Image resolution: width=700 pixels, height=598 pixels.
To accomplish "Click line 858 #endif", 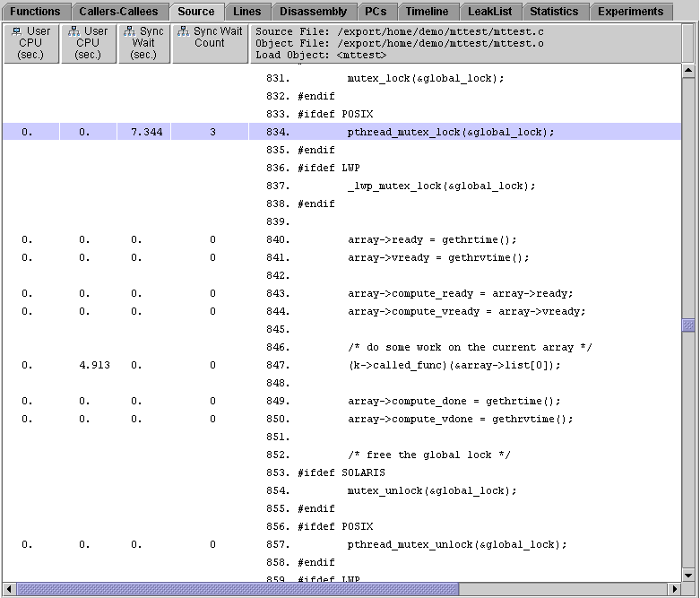I will (x=316, y=562).
